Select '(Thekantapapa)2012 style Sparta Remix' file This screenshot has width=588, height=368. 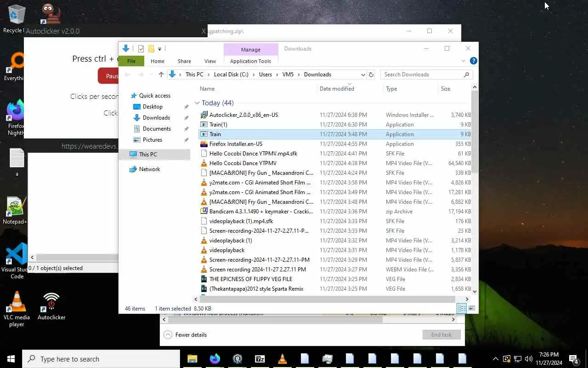coord(256,289)
